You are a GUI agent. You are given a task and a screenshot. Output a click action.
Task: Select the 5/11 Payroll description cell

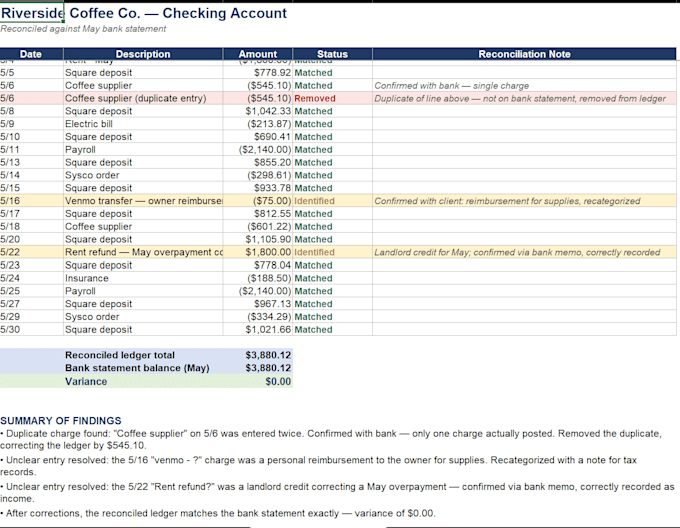[143, 150]
